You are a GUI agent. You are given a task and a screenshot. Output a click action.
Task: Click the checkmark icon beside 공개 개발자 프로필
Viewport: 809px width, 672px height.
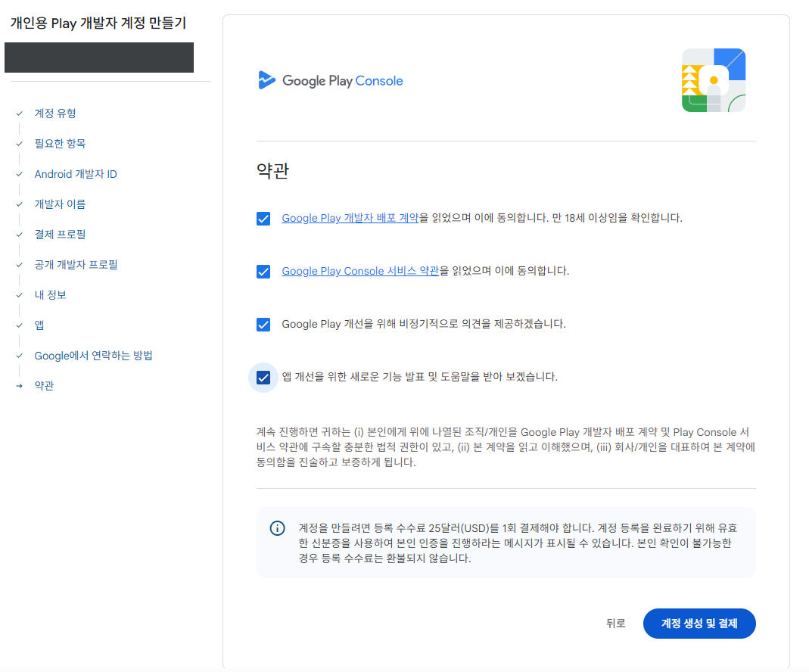pyautogui.click(x=19, y=265)
